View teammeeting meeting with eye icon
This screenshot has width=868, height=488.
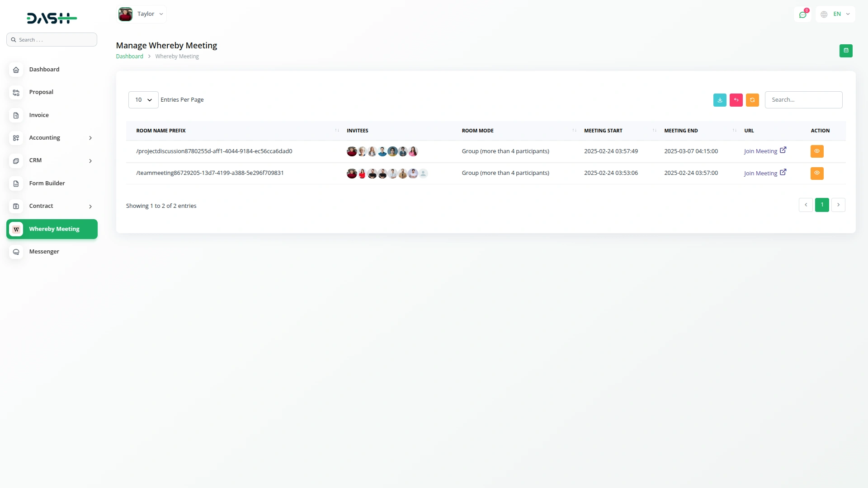[x=817, y=173]
